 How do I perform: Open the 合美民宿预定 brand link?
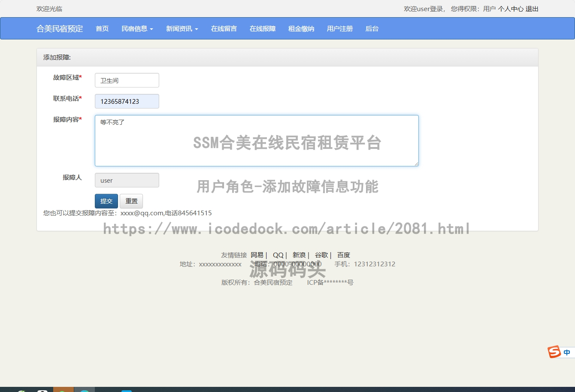click(60, 29)
